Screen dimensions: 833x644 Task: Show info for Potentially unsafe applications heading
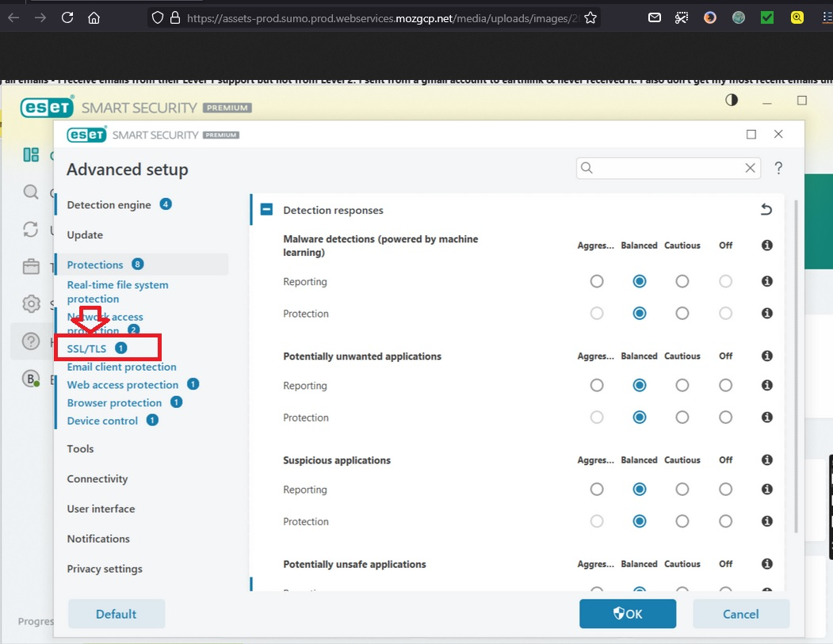[x=766, y=564]
